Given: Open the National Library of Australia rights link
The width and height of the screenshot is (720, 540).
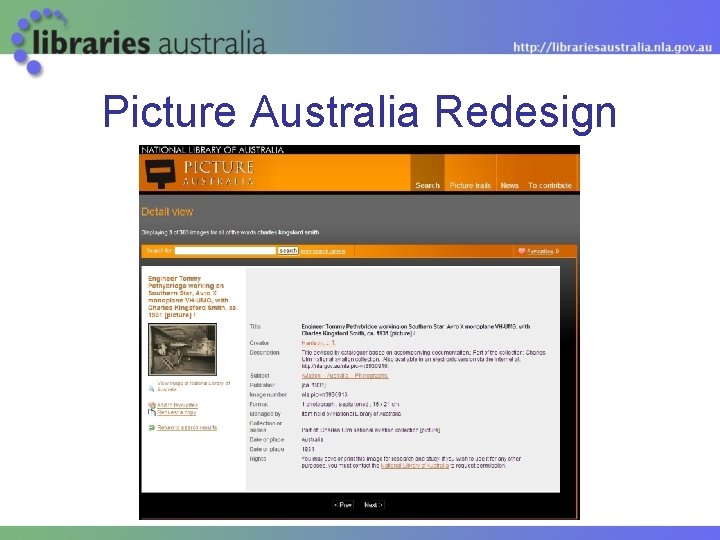Looking at the screenshot, I should pyautogui.click(x=415, y=466).
